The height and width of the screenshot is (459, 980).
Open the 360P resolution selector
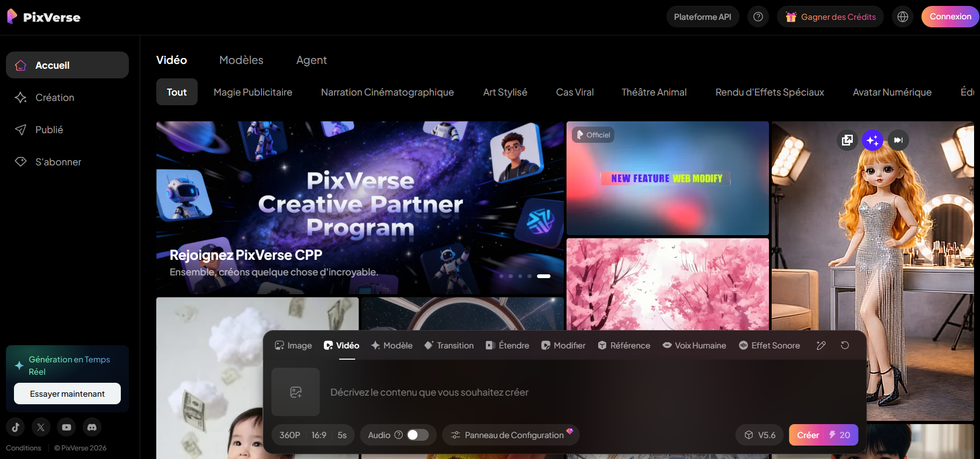click(289, 435)
